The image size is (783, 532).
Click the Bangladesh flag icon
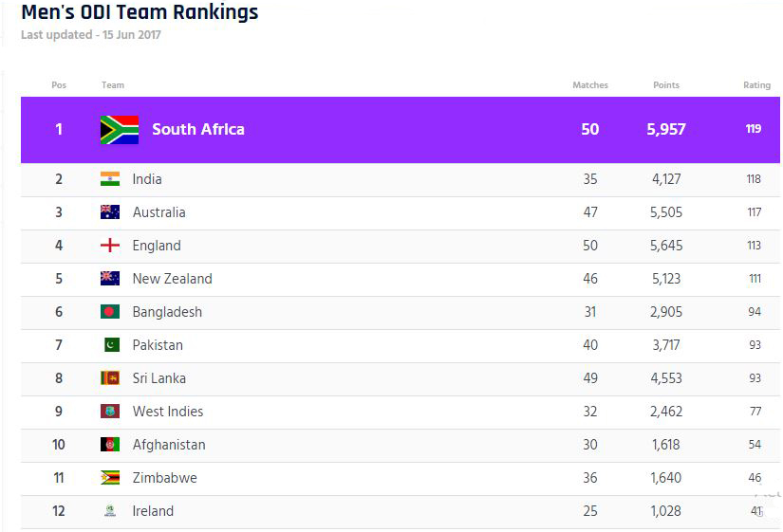click(x=110, y=312)
